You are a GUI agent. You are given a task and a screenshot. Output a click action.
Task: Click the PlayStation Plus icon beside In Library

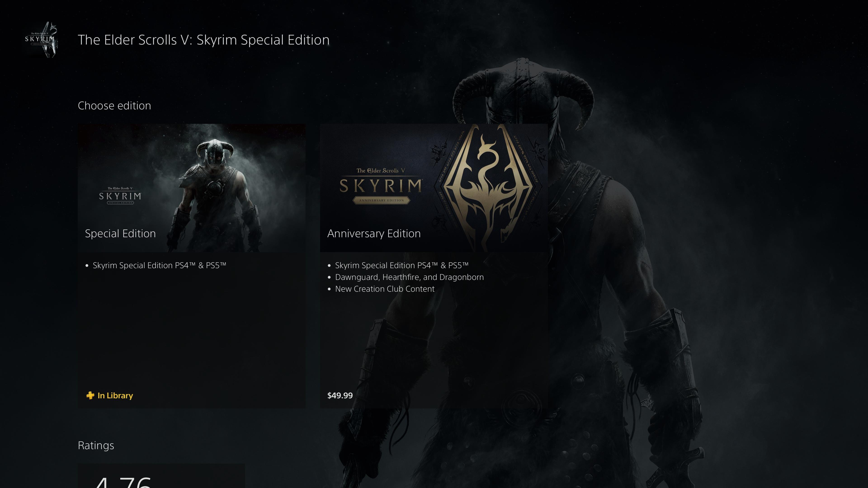[90, 395]
